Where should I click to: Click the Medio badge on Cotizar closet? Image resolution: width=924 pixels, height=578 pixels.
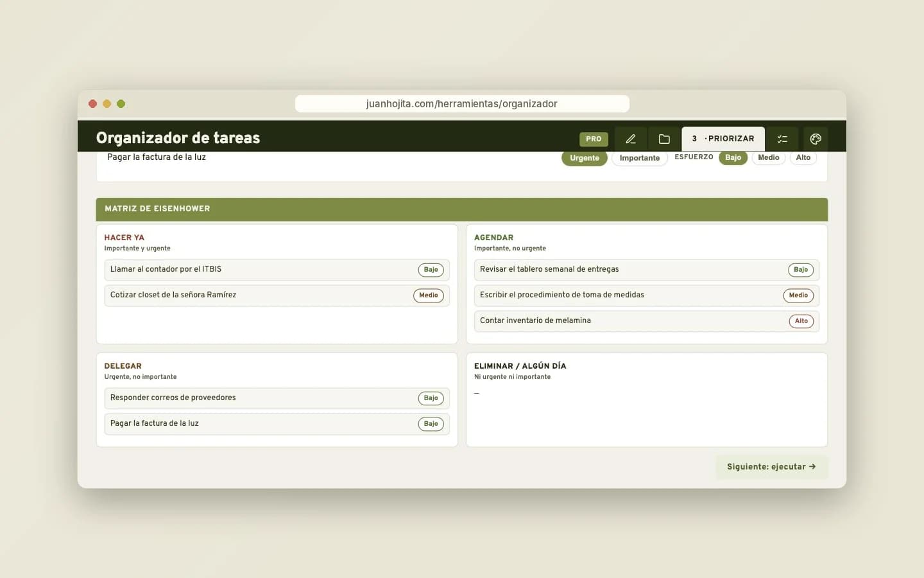[x=429, y=295]
